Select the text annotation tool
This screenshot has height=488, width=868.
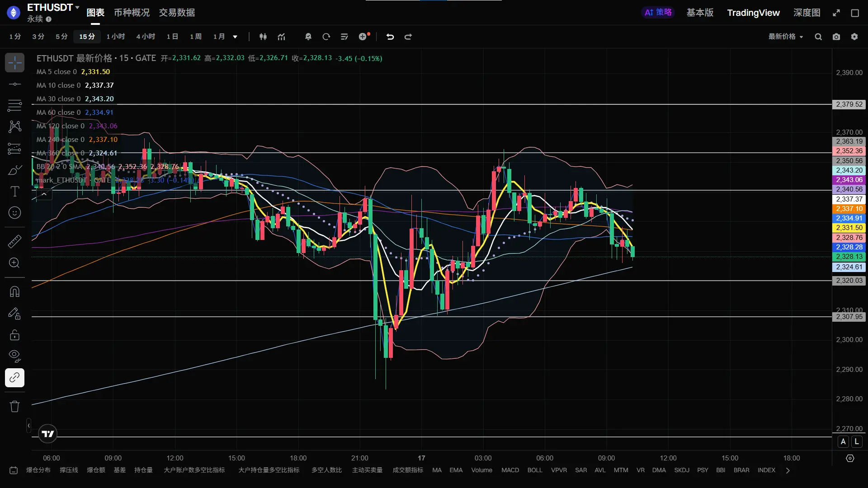[x=14, y=192]
